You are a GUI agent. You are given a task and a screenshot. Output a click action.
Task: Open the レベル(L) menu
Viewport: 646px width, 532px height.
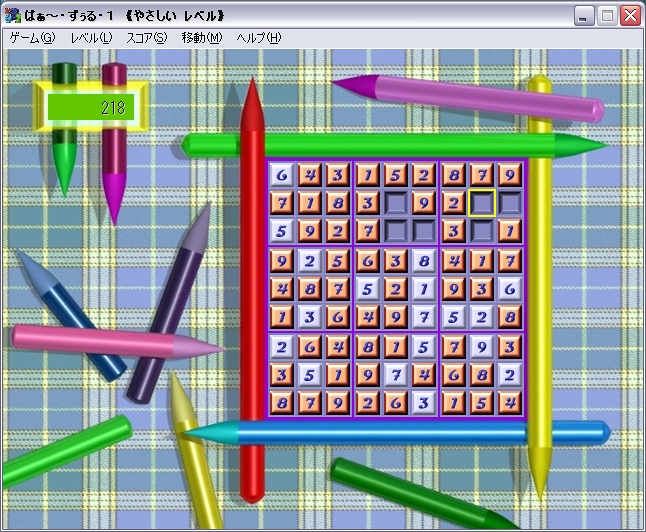[91, 38]
